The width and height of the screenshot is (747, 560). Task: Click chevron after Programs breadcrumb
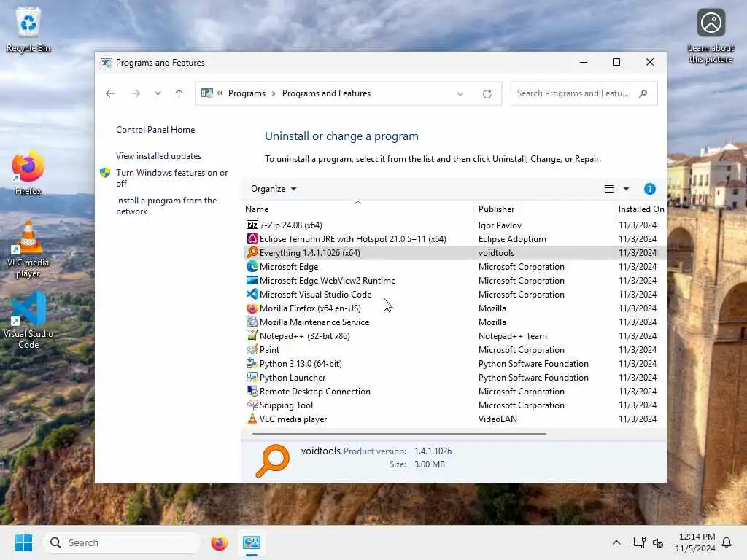(x=274, y=93)
